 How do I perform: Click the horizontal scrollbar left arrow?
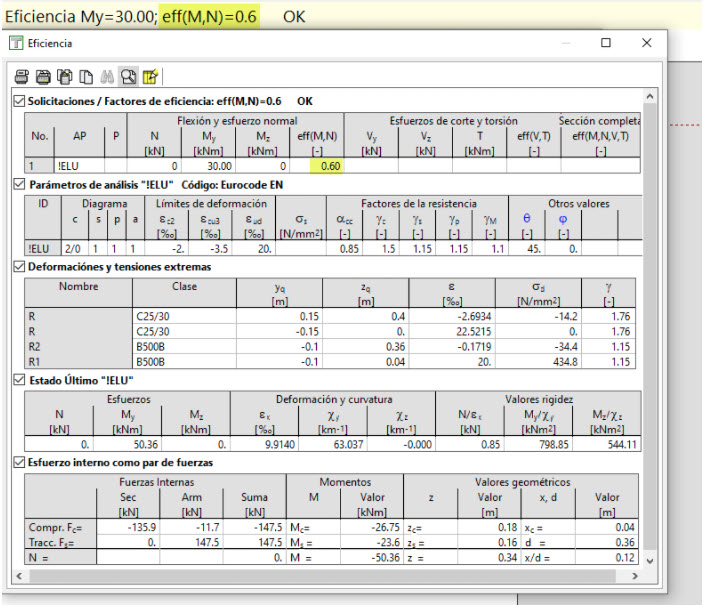[x=19, y=576]
